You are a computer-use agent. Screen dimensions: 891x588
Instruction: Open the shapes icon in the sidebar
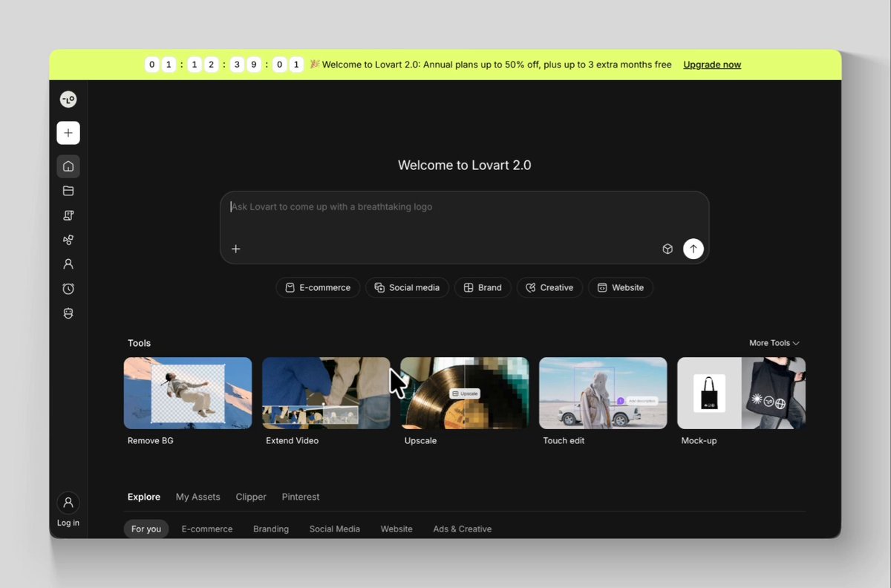pos(68,240)
